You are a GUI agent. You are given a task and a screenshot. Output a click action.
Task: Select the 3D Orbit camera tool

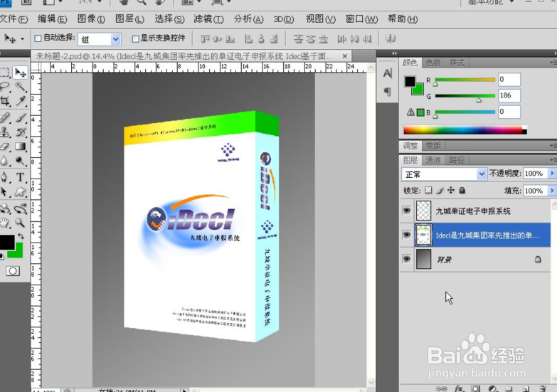click(x=21, y=208)
